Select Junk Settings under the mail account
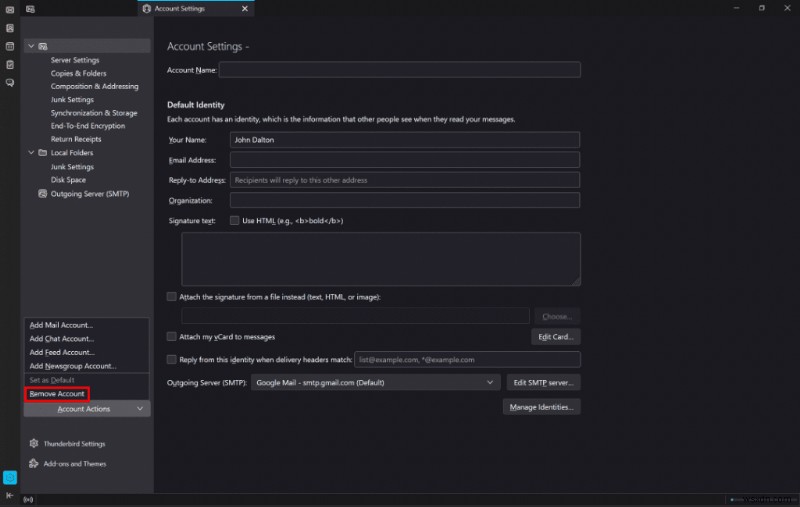The width and height of the screenshot is (800, 507). tap(72, 99)
